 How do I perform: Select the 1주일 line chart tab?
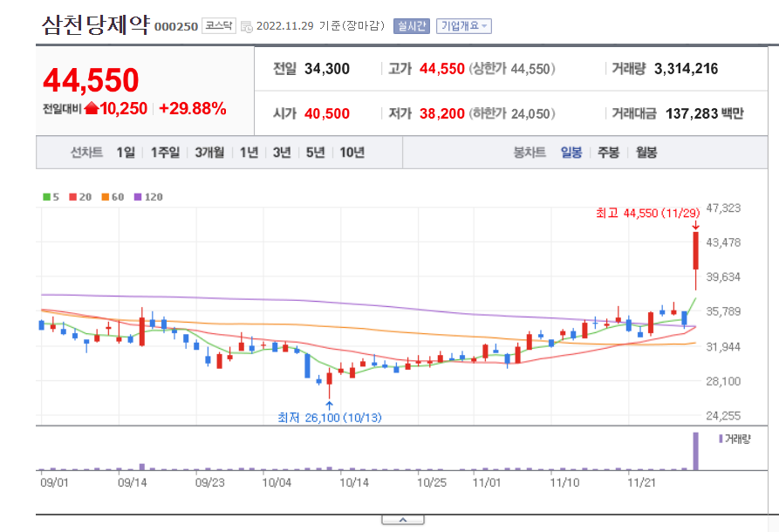click(165, 152)
